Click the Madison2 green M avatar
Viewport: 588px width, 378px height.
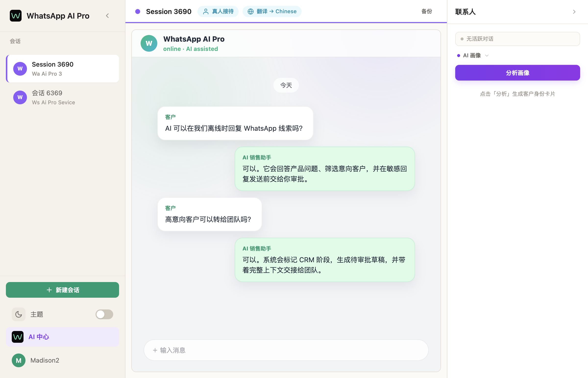19,360
